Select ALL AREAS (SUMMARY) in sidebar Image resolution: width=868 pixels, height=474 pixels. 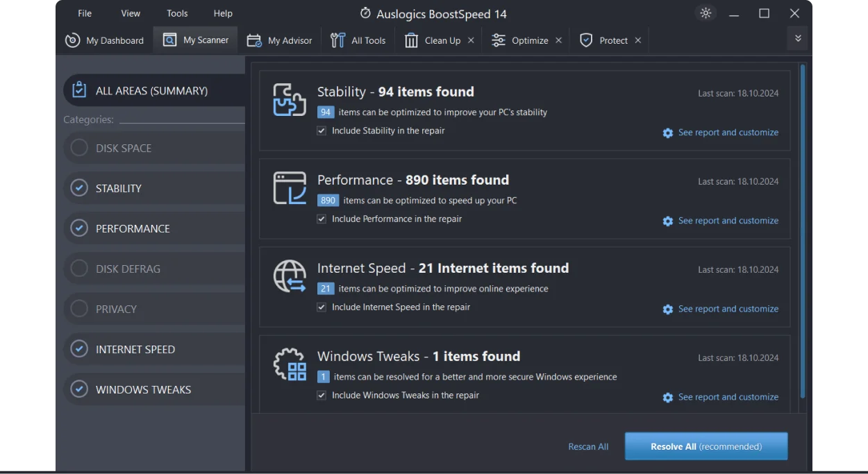coord(154,90)
